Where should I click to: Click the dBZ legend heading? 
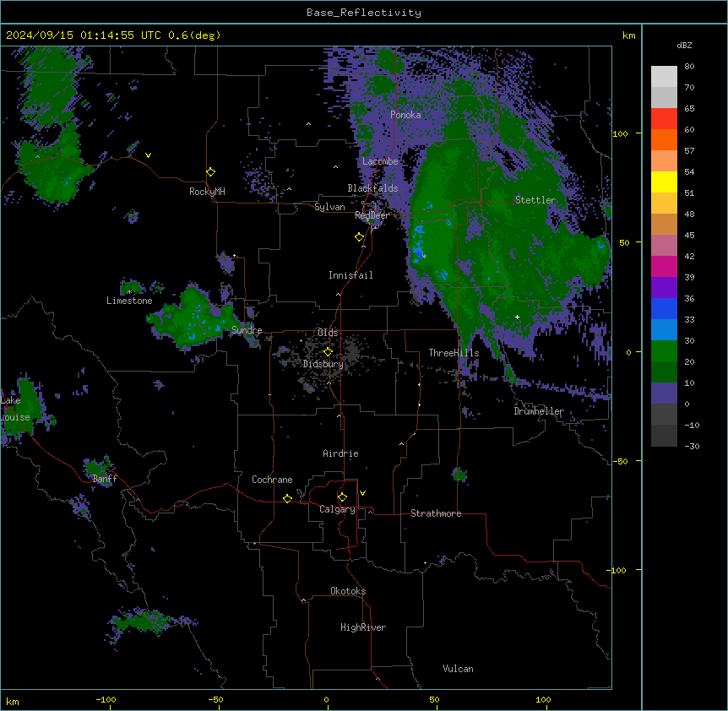pos(684,45)
